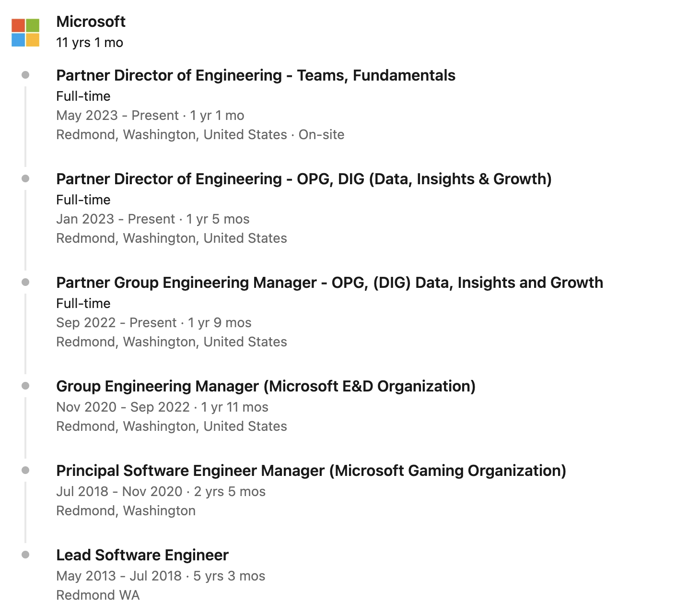This screenshot has width=676, height=616.
Task: Select the Lead Software Engineer title
Action: (142, 555)
